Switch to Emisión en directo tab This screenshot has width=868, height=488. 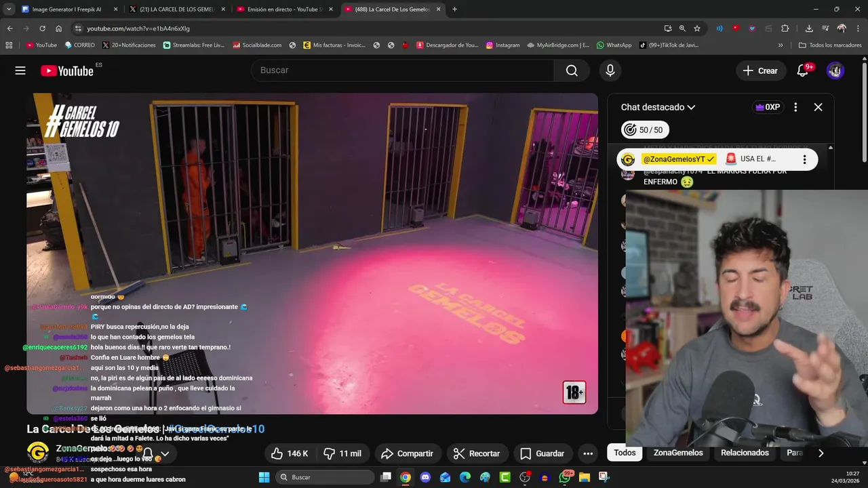coord(285,9)
